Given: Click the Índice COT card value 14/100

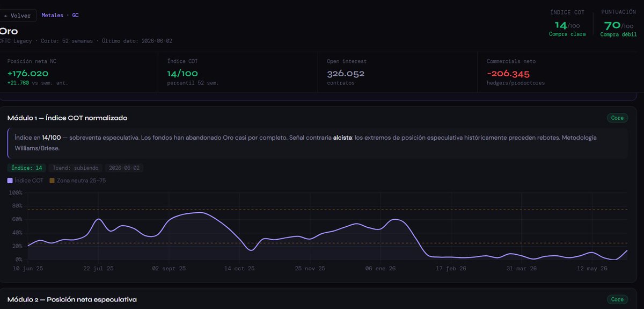Looking at the screenshot, I should pos(182,73).
